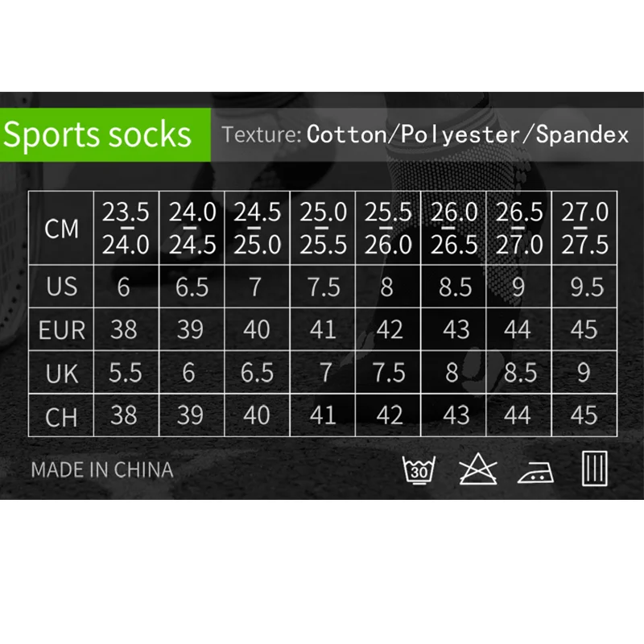This screenshot has height=644, width=644.
Task: Select the CM row header
Action: coord(62,229)
